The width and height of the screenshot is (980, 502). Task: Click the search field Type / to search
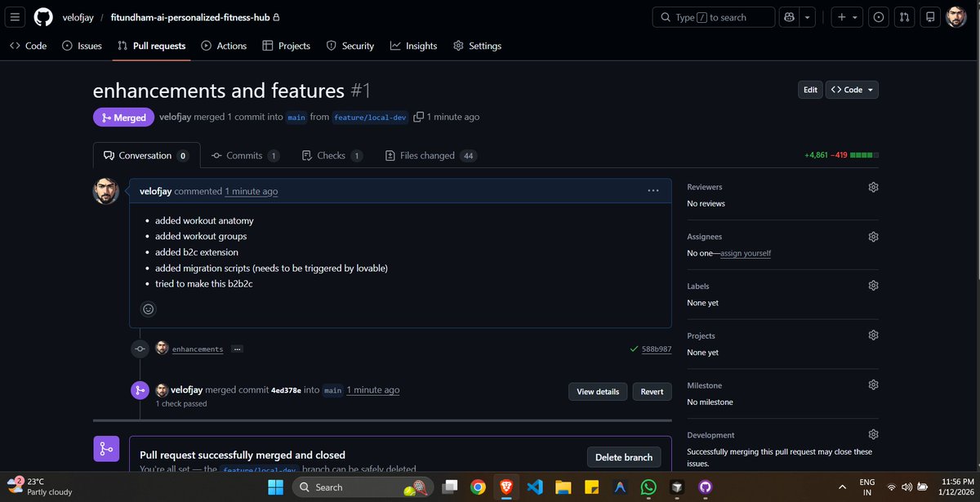click(714, 17)
